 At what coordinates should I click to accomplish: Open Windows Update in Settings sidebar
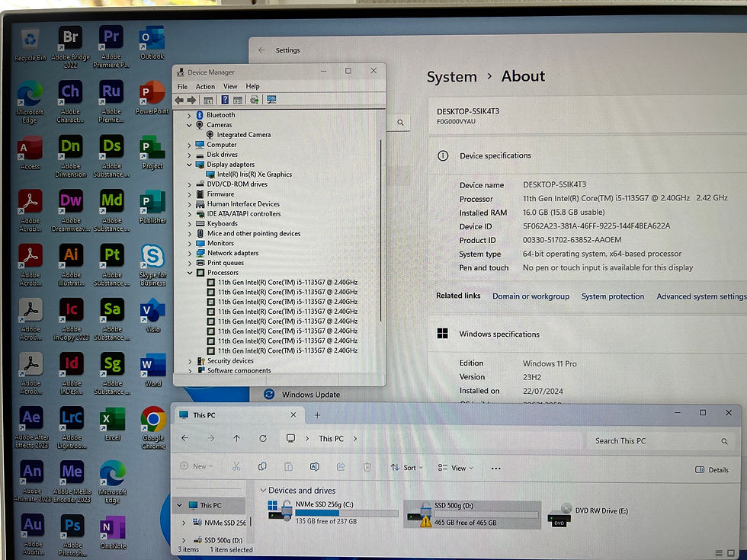(x=302, y=395)
